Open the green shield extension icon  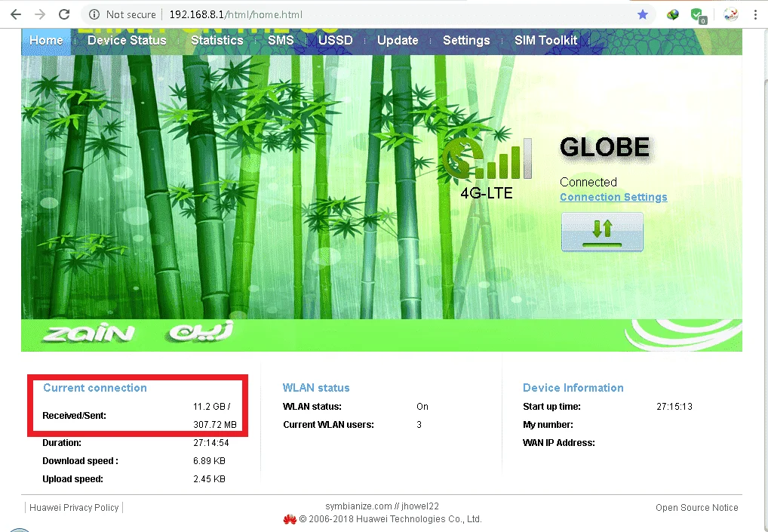698,15
